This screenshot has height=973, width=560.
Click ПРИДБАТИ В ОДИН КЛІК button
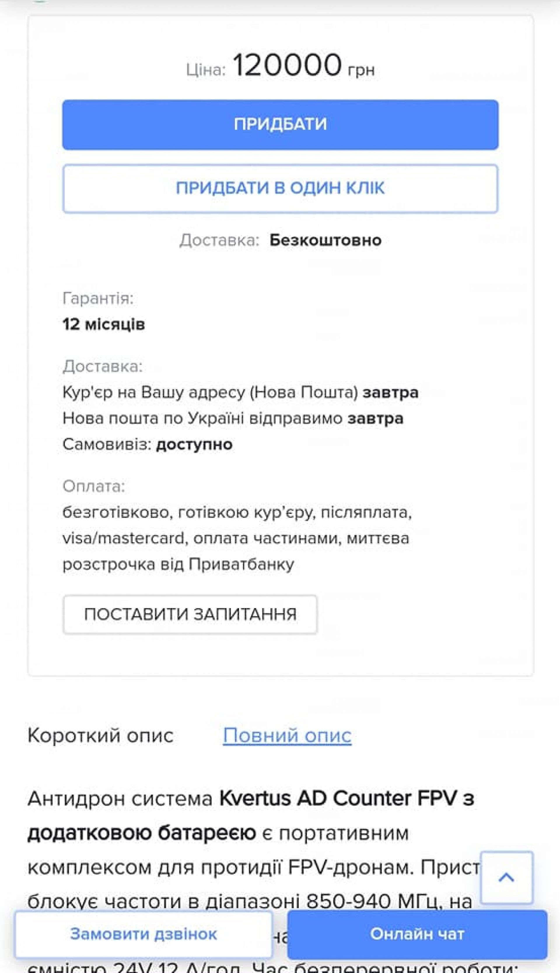pos(280,189)
